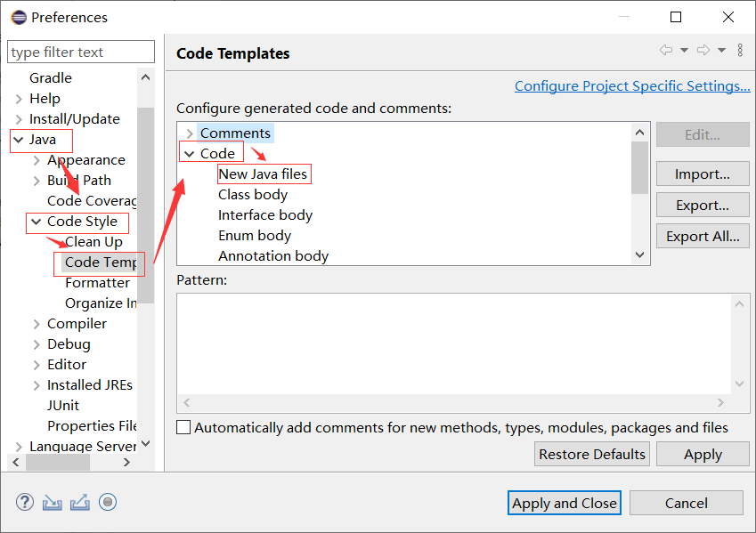Expand the Debug node
The width and height of the screenshot is (756, 533).
coord(37,344)
